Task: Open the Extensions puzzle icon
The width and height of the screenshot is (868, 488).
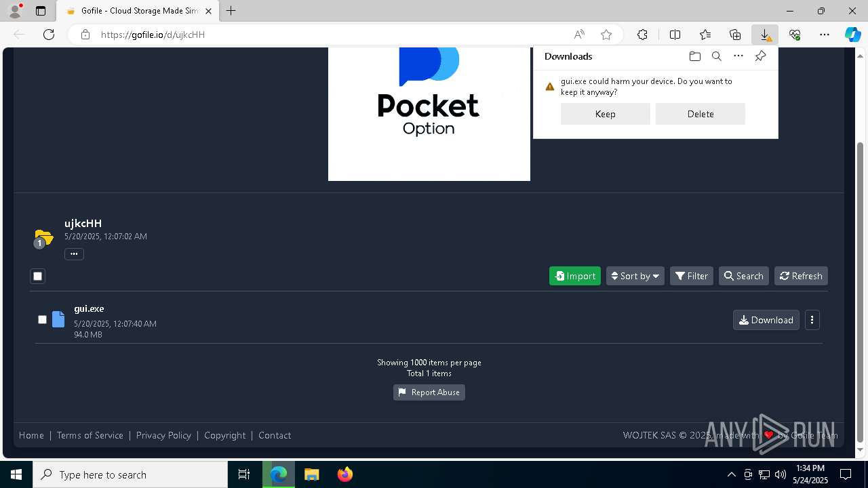Action: [642, 35]
